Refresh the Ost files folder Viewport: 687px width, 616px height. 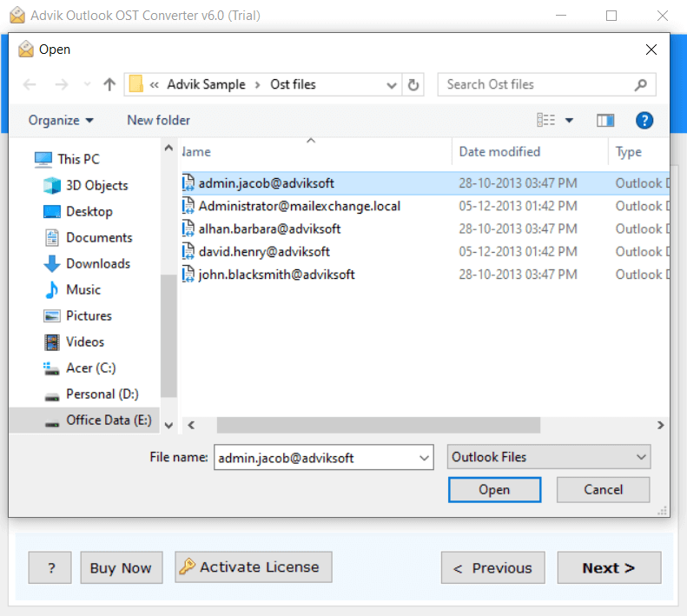[x=413, y=84]
